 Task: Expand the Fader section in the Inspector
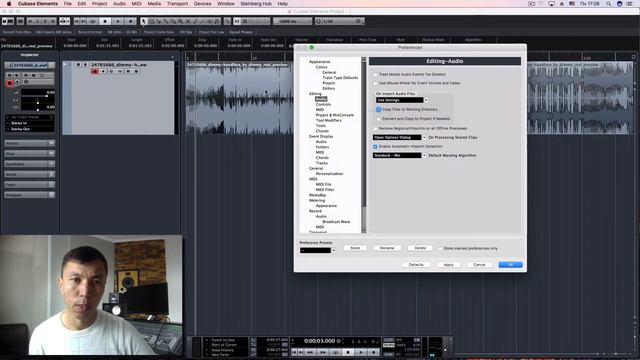29,184
